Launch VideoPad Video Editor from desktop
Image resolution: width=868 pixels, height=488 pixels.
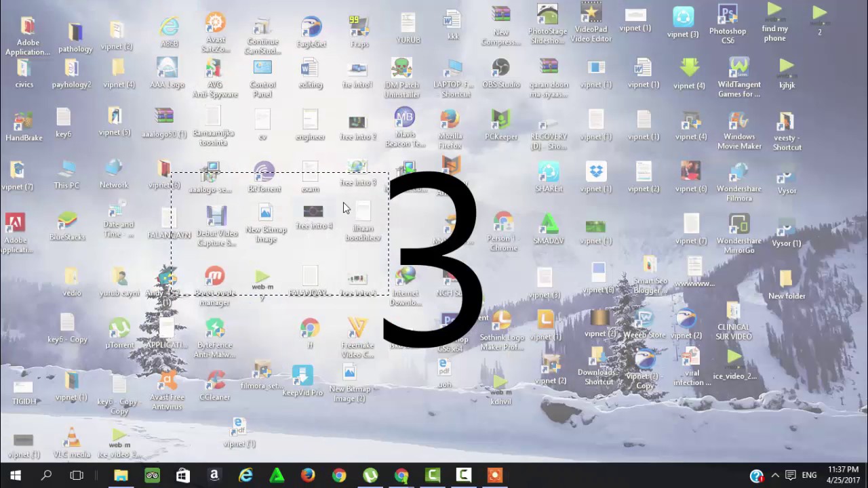(592, 22)
